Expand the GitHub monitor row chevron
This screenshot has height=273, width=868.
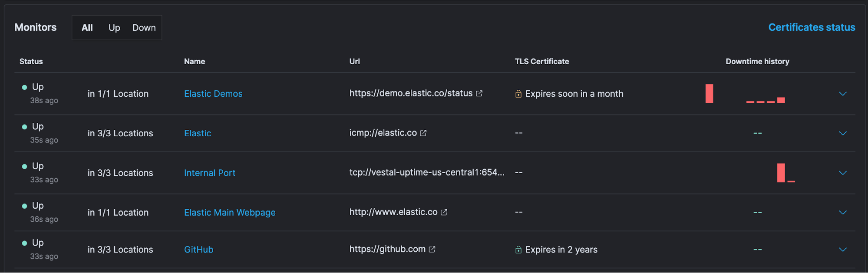coord(843,250)
